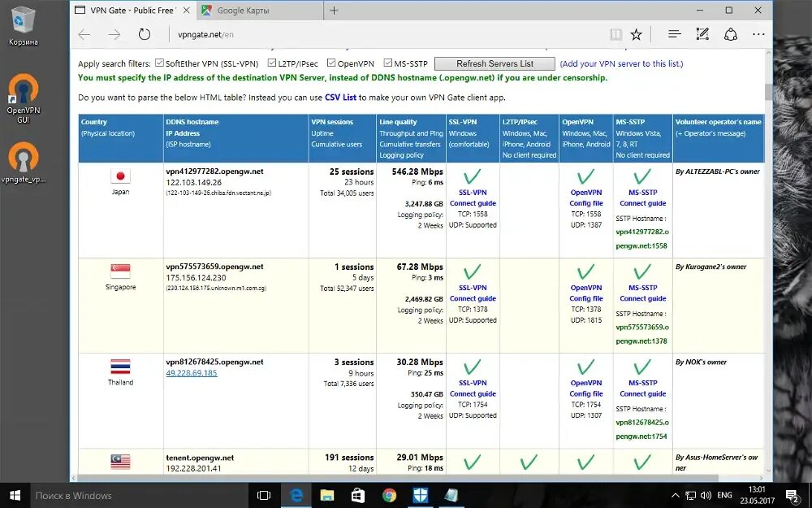Open Singapore MS-SSTP Connect guide
Image resolution: width=812 pixels, height=508 pixels.
tap(642, 293)
